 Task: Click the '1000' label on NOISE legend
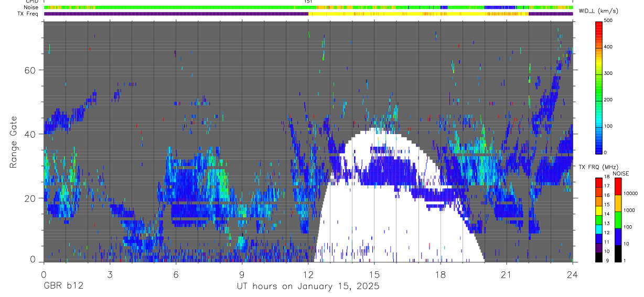click(x=629, y=211)
